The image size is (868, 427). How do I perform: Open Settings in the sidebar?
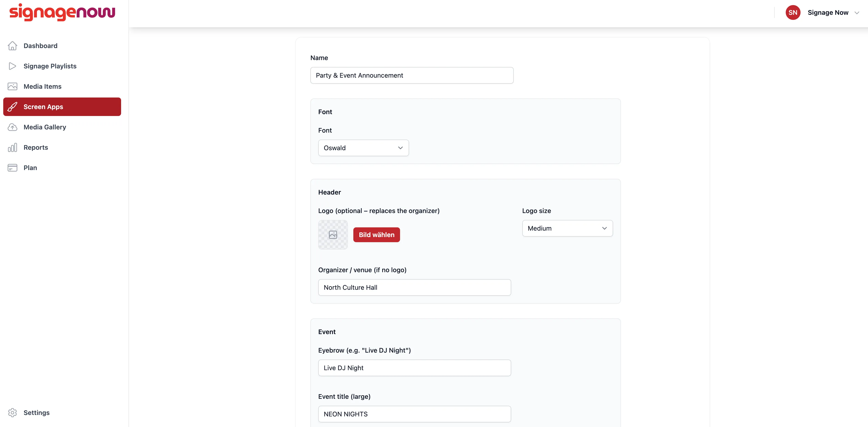click(x=62, y=412)
